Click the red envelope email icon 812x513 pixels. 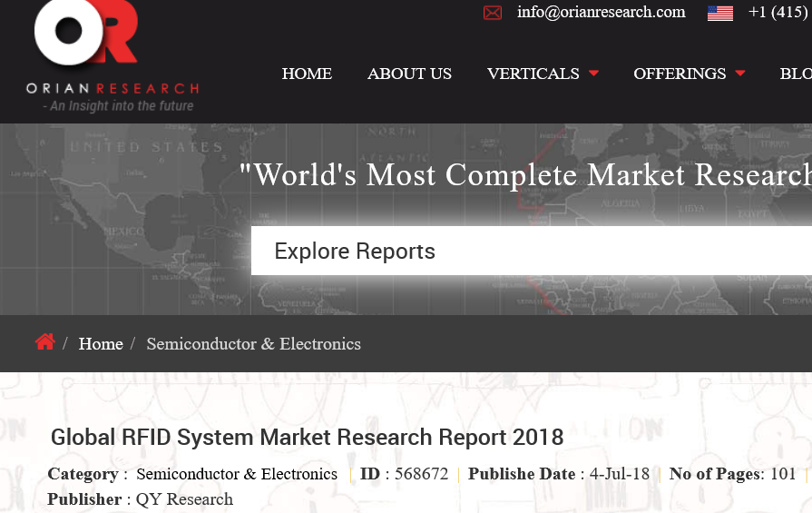coord(492,13)
